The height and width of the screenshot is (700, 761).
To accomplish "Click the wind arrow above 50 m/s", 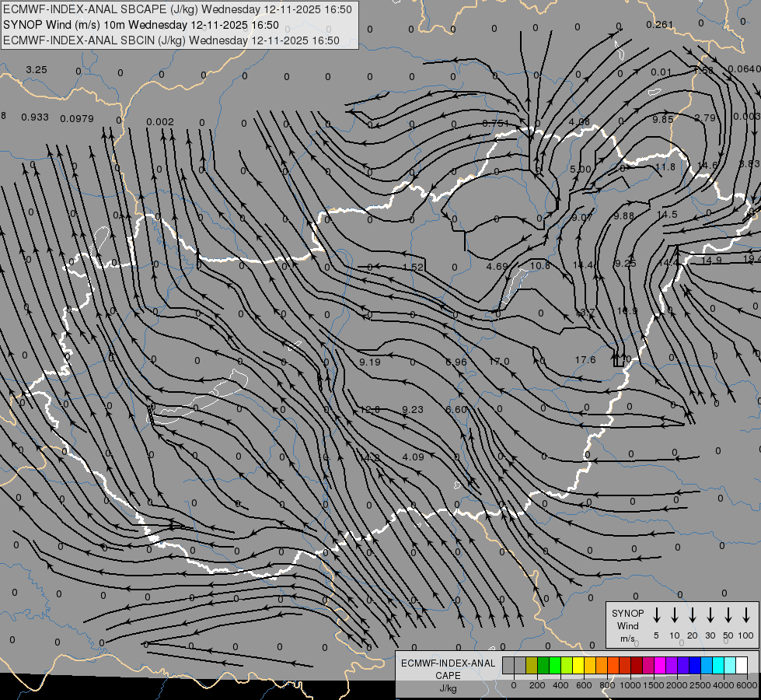I will click(728, 614).
